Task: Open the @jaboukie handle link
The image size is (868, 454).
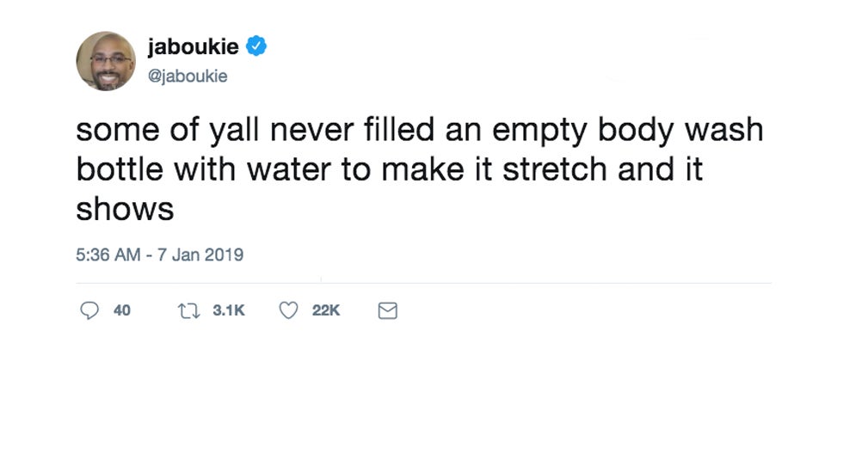Action: pos(188,76)
